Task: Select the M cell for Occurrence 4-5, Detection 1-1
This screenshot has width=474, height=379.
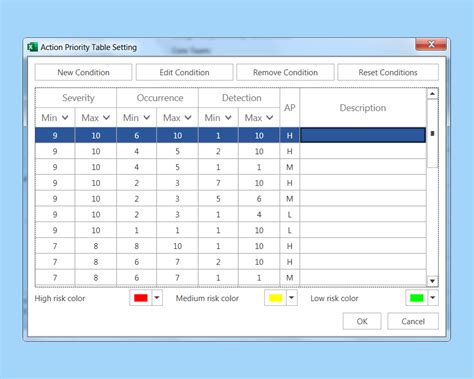Action: pyautogui.click(x=290, y=167)
